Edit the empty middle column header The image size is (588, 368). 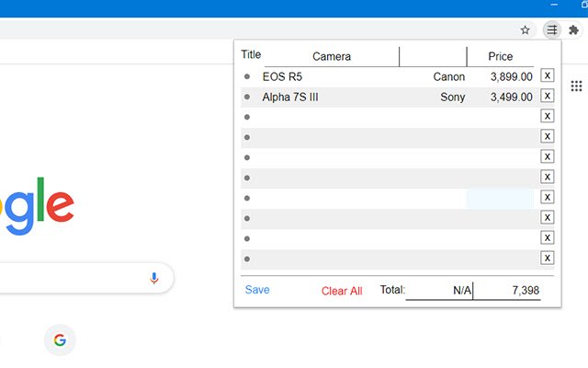(x=433, y=57)
